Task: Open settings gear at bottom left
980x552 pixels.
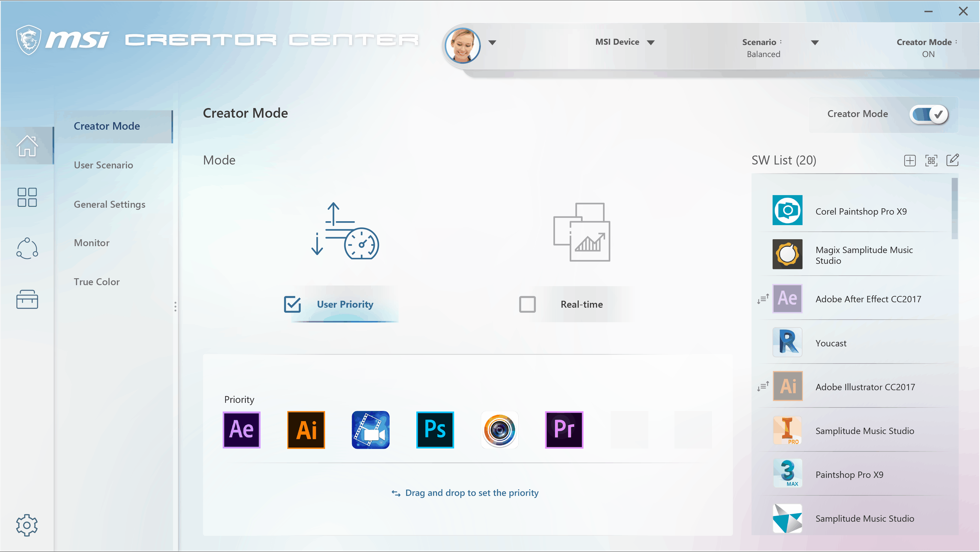Action: (27, 525)
